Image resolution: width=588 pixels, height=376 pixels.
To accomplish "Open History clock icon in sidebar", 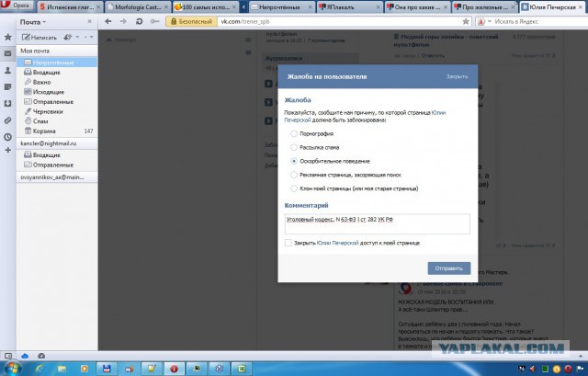I will 7,137.
